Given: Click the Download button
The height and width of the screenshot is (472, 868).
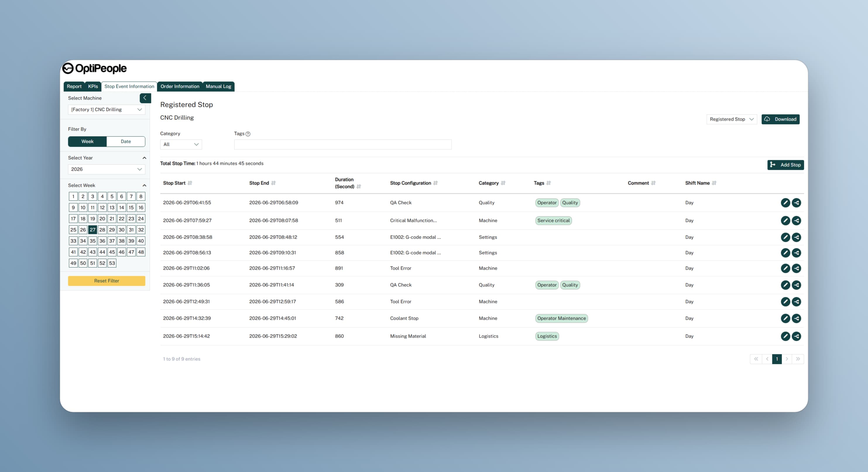Looking at the screenshot, I should click(x=780, y=119).
